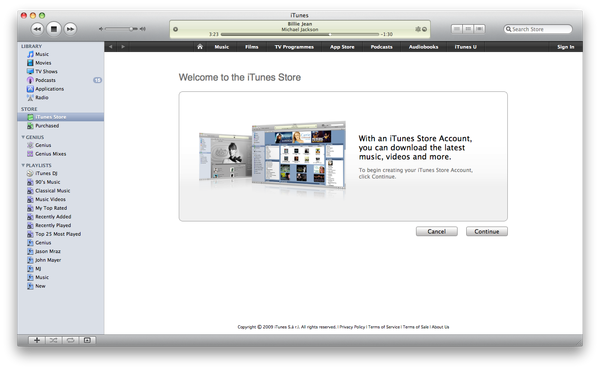Screen dimensions: 600x370
Task: Toggle repeat in bottom bar
Action: pos(70,340)
